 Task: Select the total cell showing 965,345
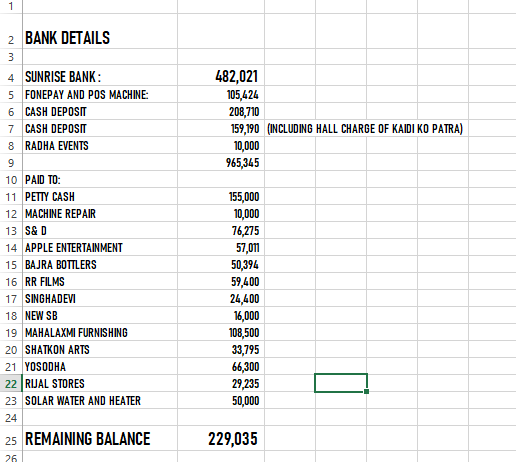tap(221, 162)
